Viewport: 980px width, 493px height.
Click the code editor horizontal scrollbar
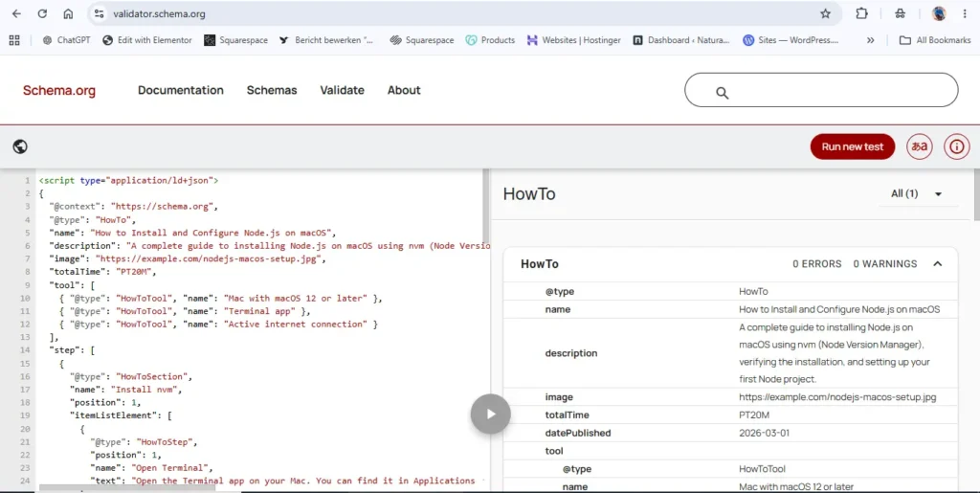[x=127, y=487]
